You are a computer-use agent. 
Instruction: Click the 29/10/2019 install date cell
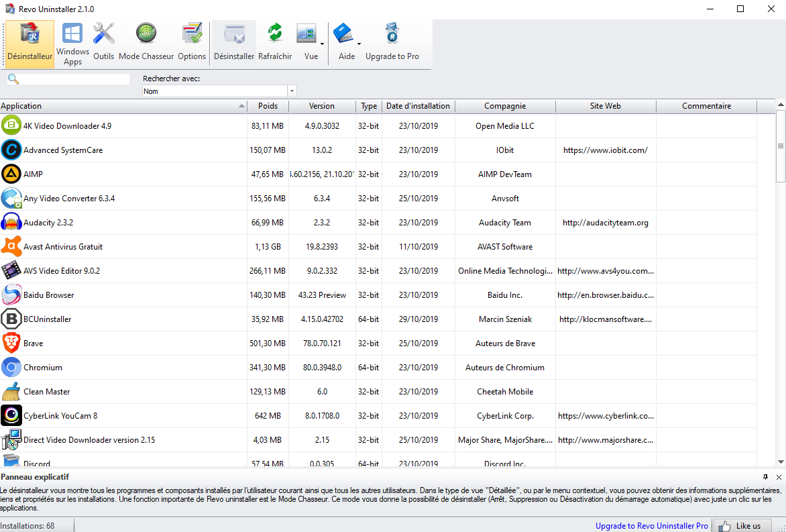(x=418, y=319)
